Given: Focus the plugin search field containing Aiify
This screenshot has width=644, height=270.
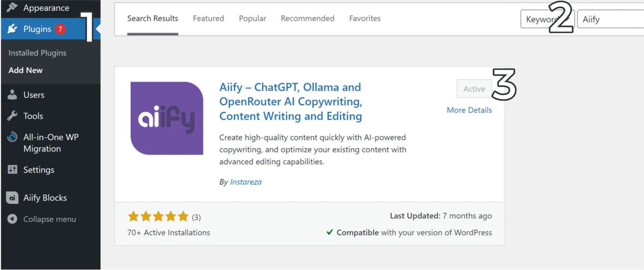Looking at the screenshot, I should [x=611, y=19].
